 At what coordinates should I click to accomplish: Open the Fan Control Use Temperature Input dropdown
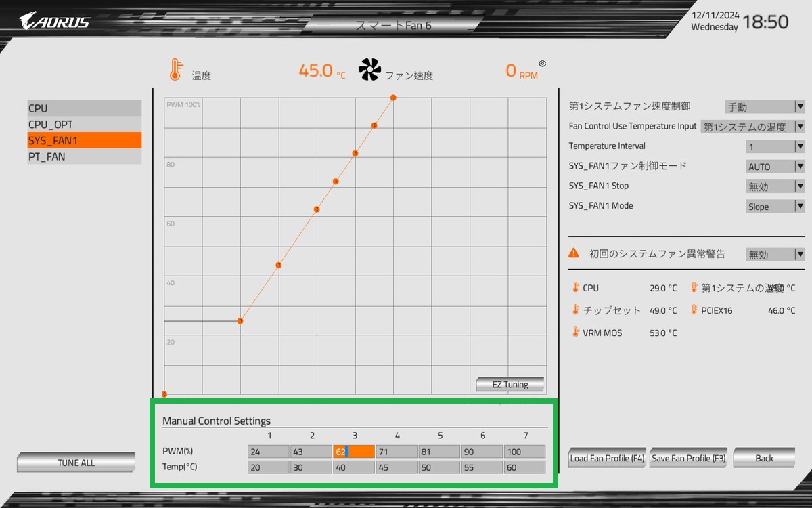pos(752,127)
